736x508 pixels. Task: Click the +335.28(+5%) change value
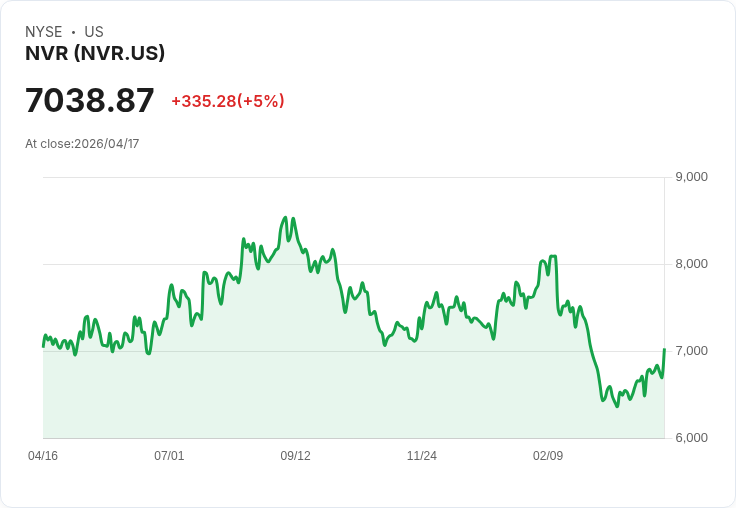click(228, 101)
